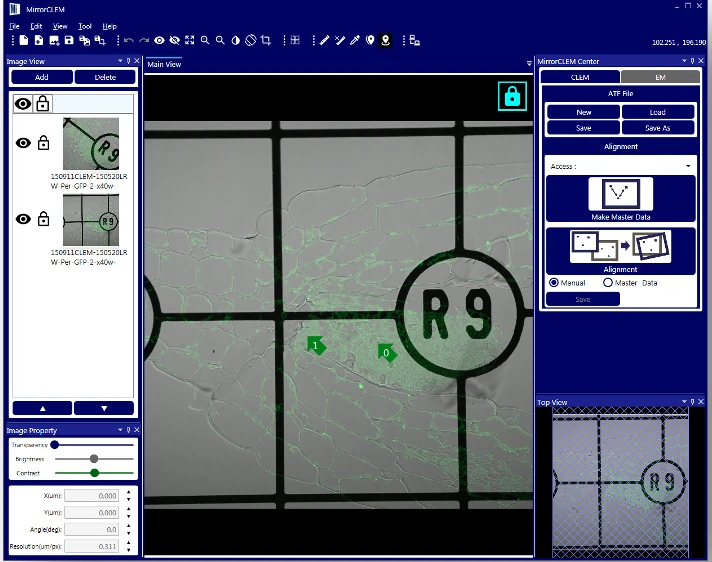Click the Location pin marker icon
The width and height of the screenshot is (712, 562).
tap(370, 40)
